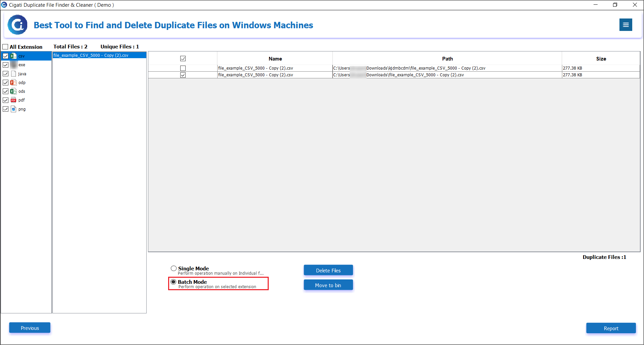
Task: Click the Cigati logo icon
Action: (17, 25)
